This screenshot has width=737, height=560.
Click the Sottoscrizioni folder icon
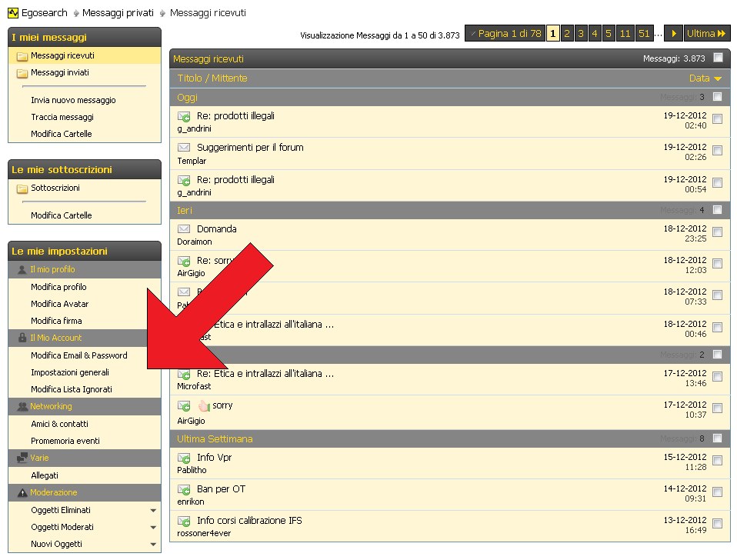[22, 188]
